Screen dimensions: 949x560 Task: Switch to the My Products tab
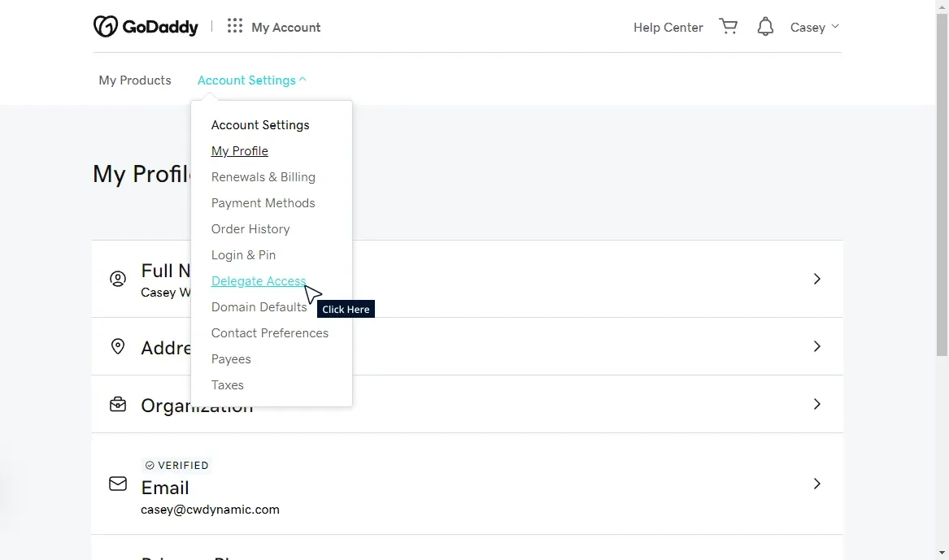(134, 80)
